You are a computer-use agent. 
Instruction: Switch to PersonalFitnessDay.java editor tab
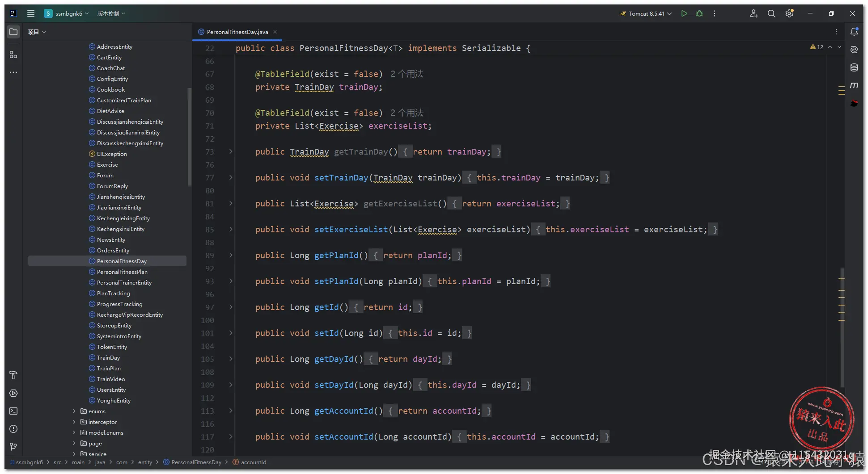237,32
